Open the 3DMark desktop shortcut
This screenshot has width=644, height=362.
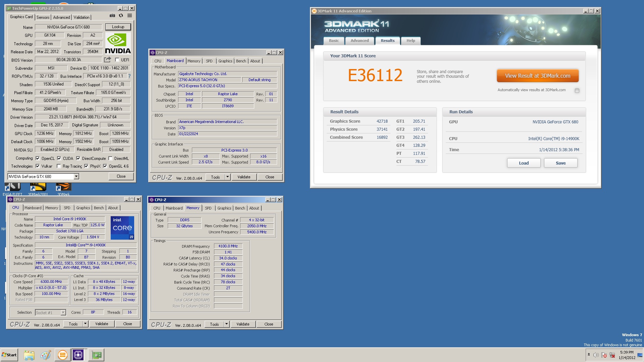pyautogui.click(x=63, y=189)
